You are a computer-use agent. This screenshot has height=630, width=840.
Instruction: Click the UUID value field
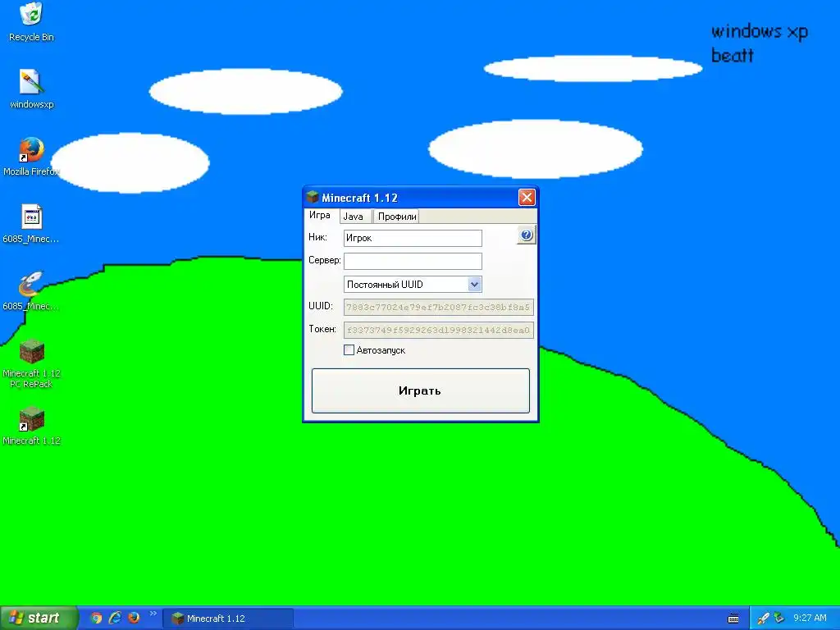tap(438, 307)
